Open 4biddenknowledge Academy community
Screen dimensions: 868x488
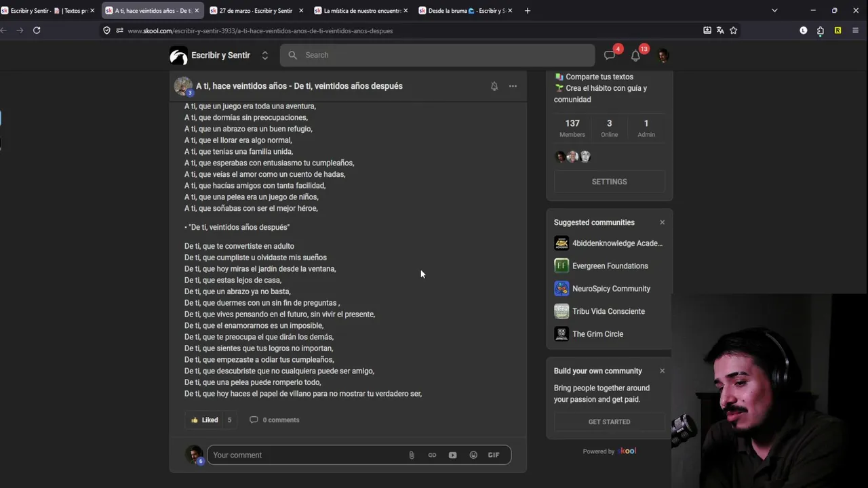tap(608, 243)
